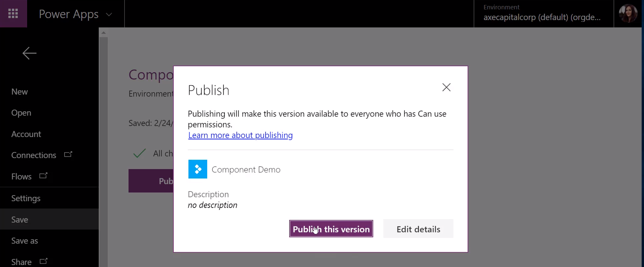The image size is (644, 267).
Task: Click the green checkmark saved-changes icon
Action: 139,153
